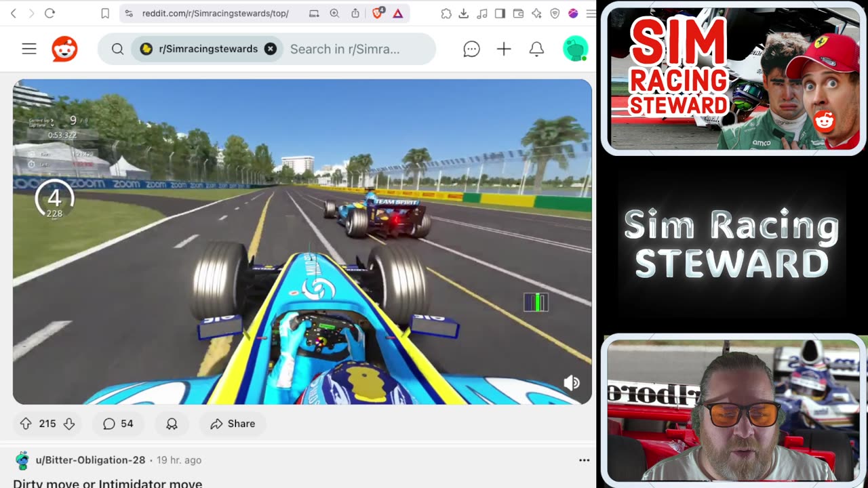Go back with the browser back arrow
This screenshot has height=488, width=868.
[13, 14]
